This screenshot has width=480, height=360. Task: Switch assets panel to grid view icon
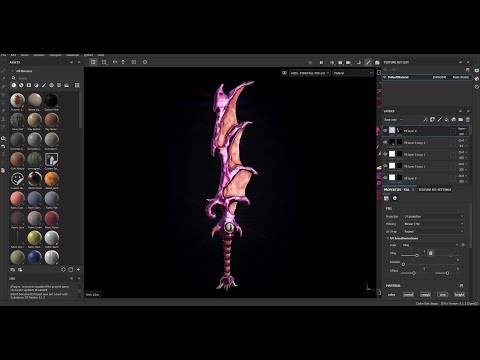tap(77, 85)
